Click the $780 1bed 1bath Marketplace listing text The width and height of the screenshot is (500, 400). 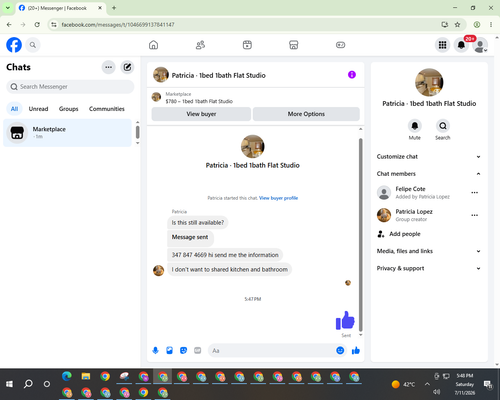[x=199, y=101]
